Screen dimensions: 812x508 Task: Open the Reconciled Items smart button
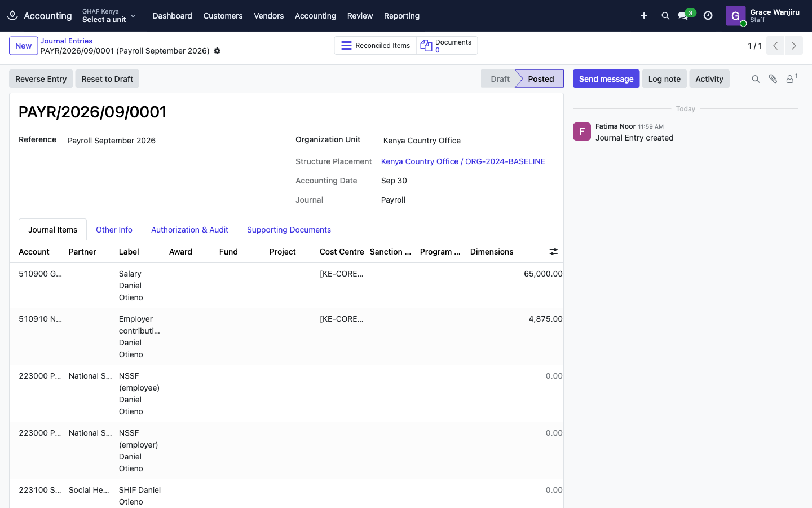click(x=375, y=46)
